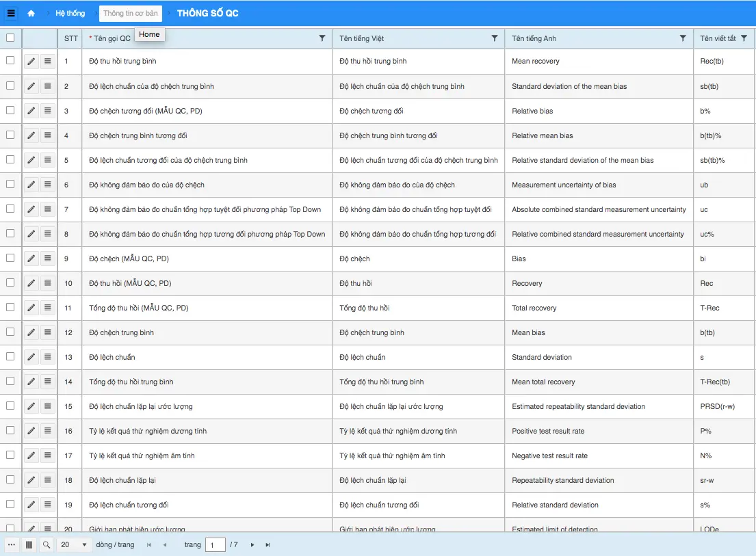Select checkbox of row 8

[x=10, y=233]
